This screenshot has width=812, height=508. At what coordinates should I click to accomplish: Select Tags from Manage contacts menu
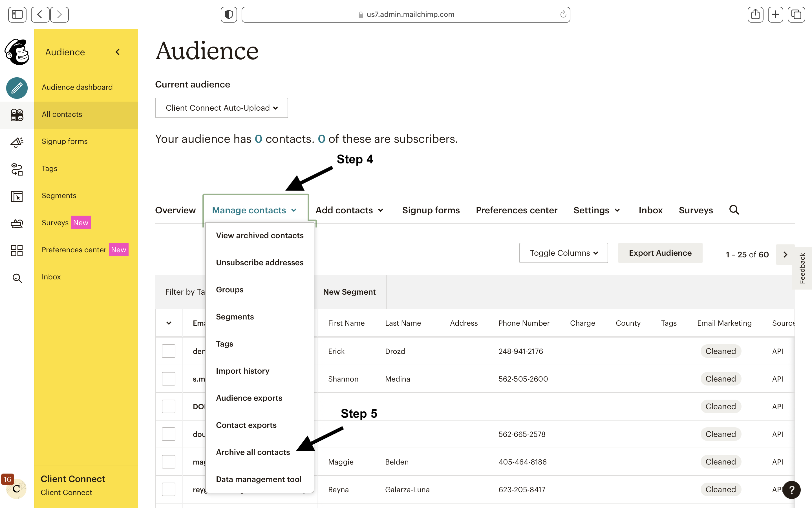pyautogui.click(x=260, y=344)
